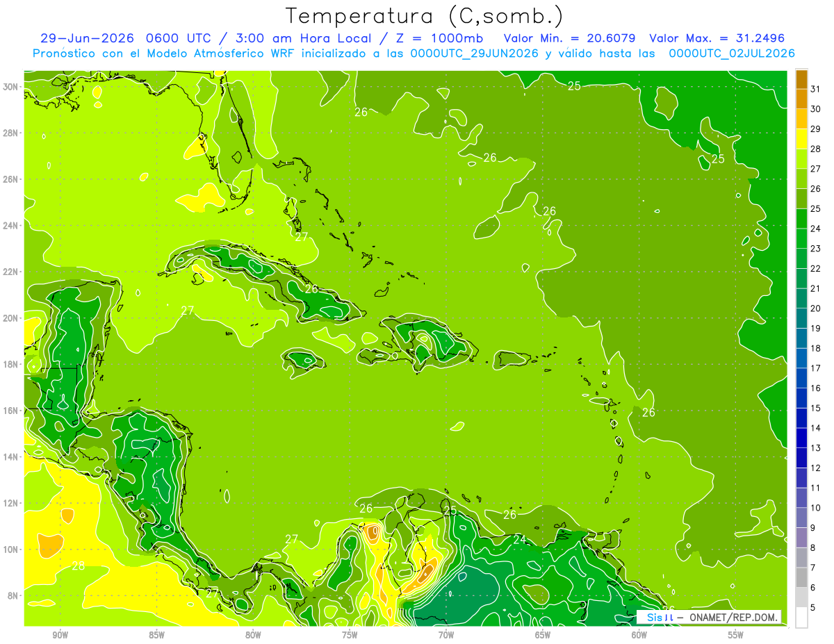Click the '20' value on the color legend
The width and height of the screenshot is (834, 644).
tap(815, 308)
